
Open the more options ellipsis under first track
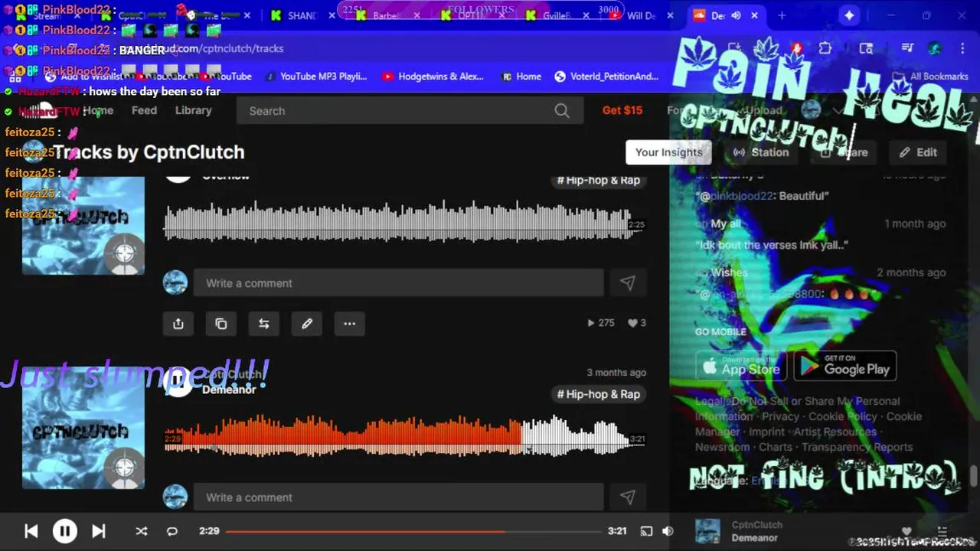point(350,324)
